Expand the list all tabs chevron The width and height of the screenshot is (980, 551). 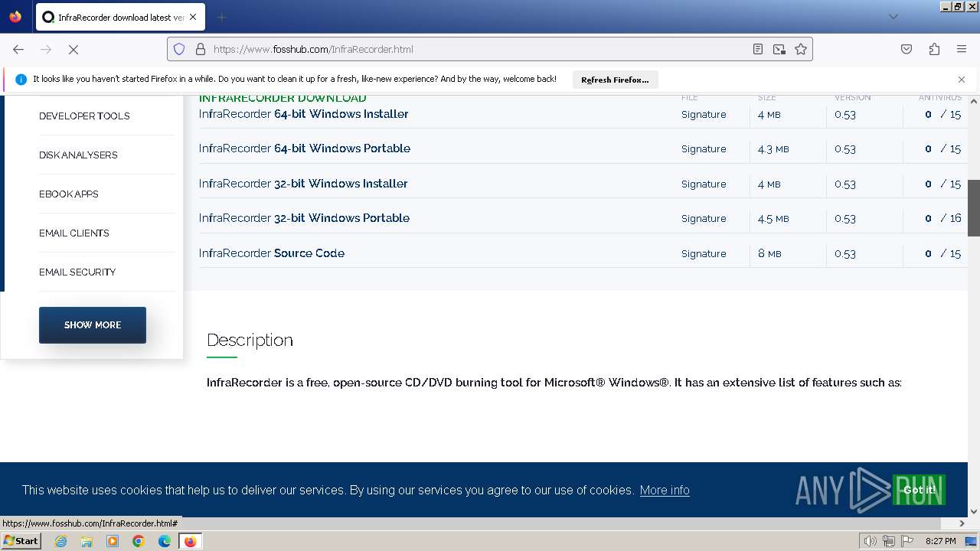[893, 17]
